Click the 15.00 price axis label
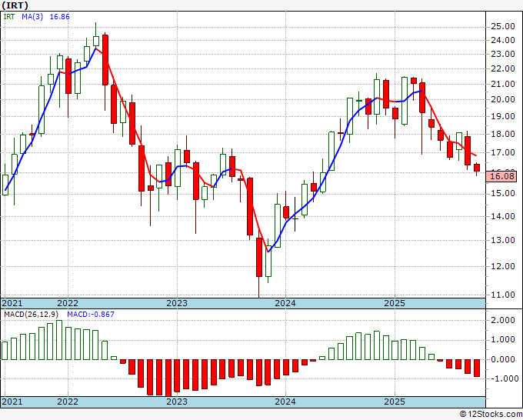The image size is (523, 420). coord(503,194)
